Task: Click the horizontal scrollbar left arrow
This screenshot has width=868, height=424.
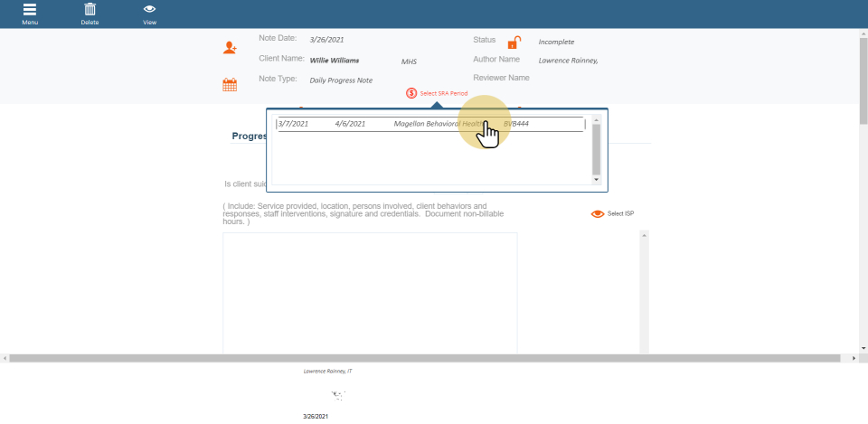Action: [x=5, y=358]
